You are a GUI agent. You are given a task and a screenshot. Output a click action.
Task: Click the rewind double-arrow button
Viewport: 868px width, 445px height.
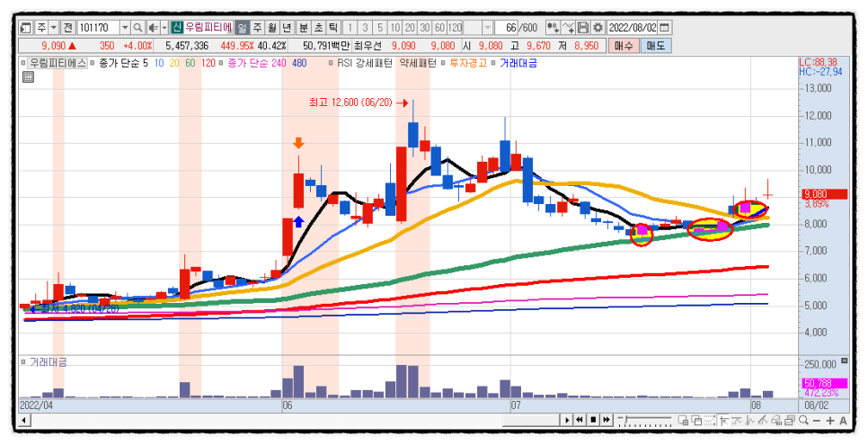[x=580, y=420]
